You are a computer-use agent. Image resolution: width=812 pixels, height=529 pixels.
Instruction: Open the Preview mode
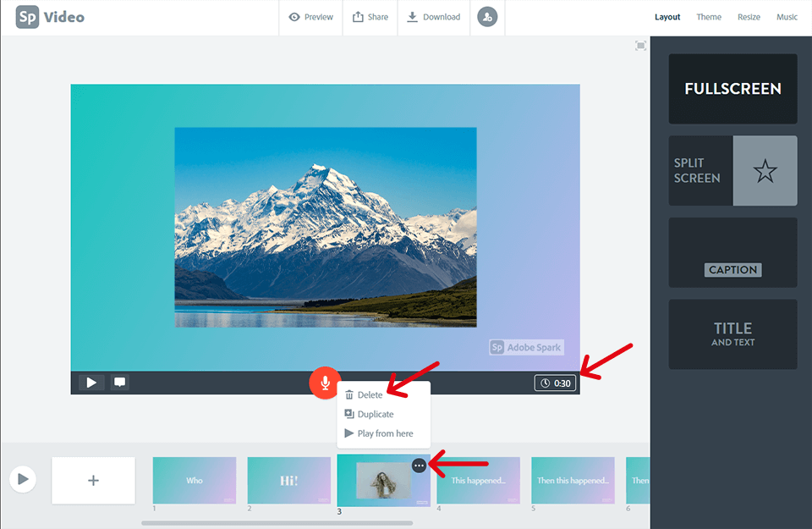(310, 17)
